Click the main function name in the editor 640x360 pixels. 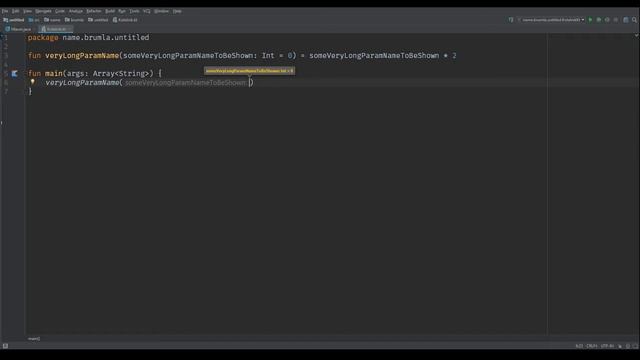pos(54,73)
